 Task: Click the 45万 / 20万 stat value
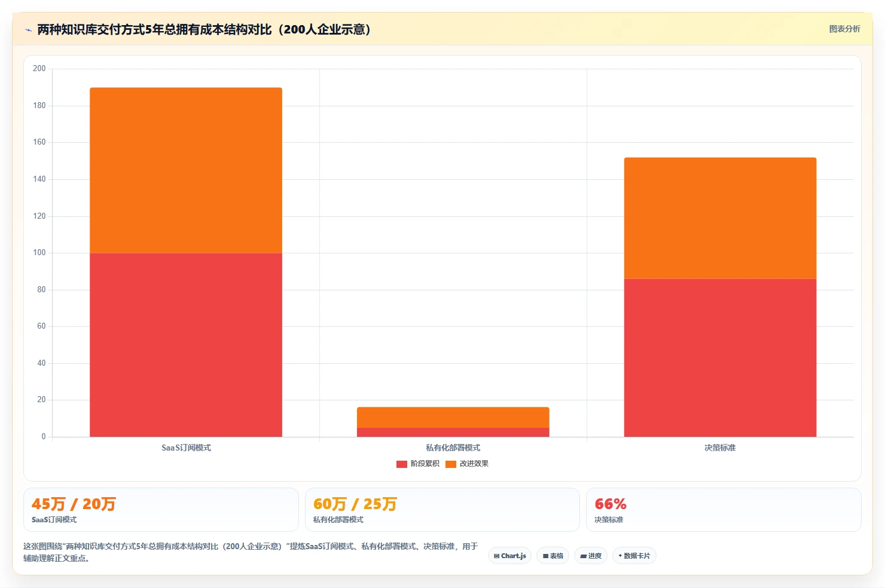click(74, 504)
